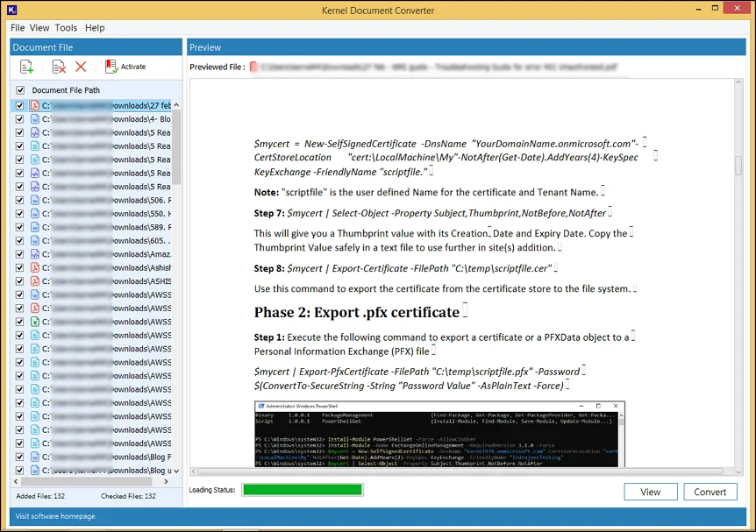Click the 'Added Files: 132' status text
This screenshot has width=756, height=532.
(40, 496)
